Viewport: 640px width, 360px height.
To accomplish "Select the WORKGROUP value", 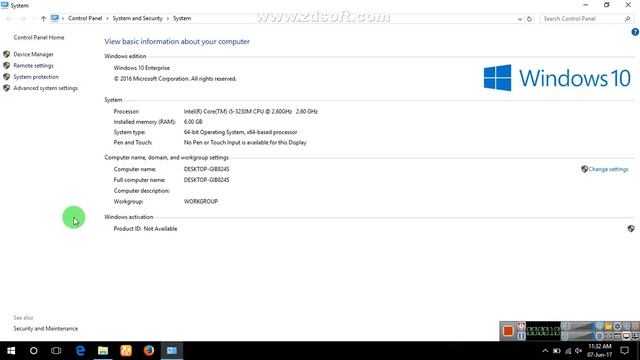I will (x=201, y=202).
